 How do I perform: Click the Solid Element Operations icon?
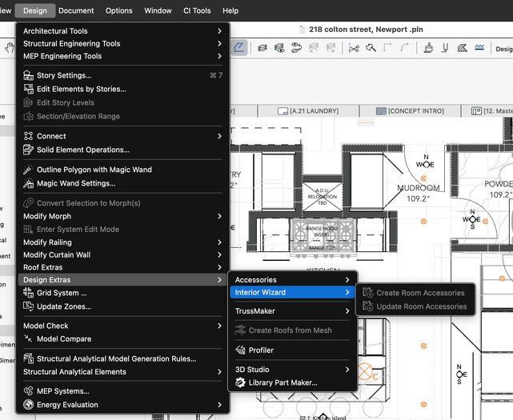tap(29, 150)
